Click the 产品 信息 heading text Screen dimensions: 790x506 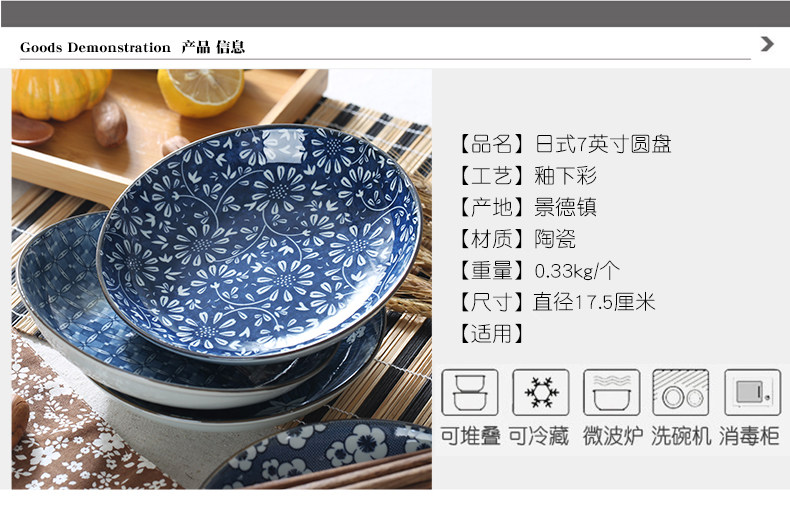[x=213, y=47]
